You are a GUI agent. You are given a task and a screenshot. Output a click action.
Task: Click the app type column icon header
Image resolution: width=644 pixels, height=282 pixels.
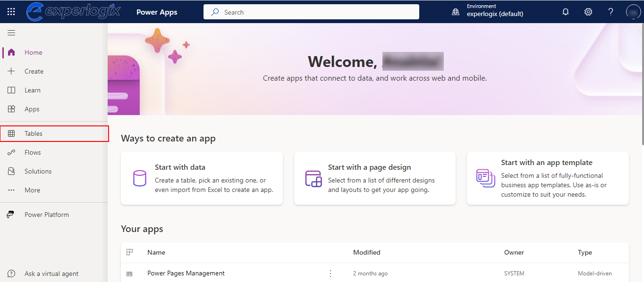[130, 252]
